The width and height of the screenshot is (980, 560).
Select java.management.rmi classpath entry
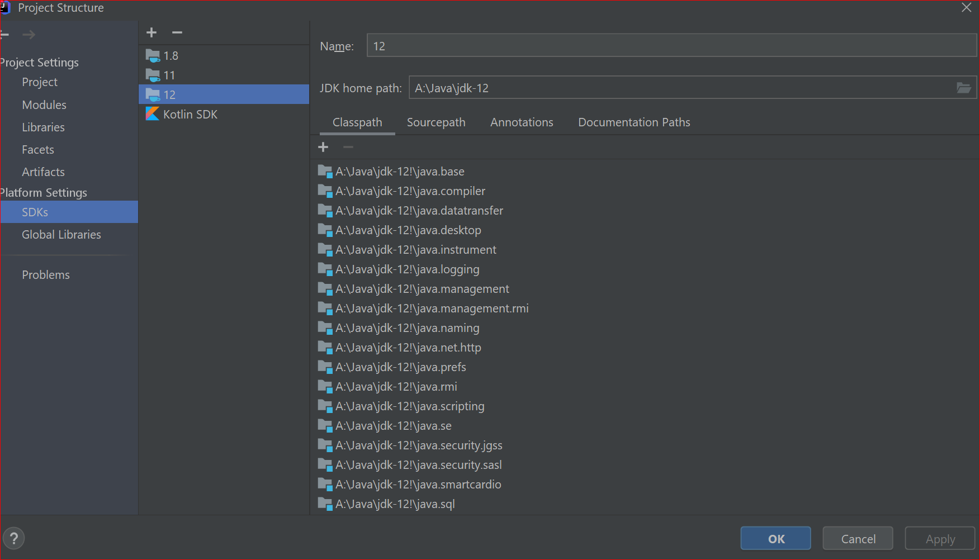point(423,309)
